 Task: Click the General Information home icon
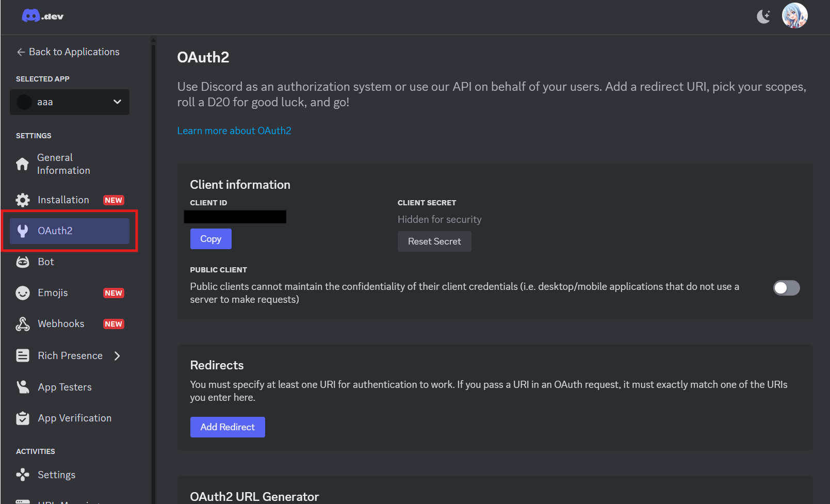pos(23,164)
